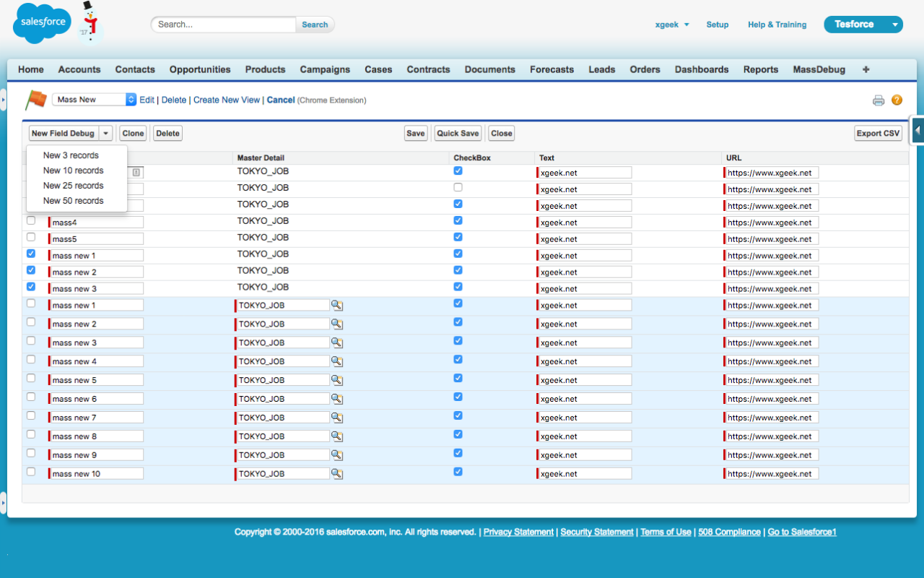Open the Mass New view selector dropdown
The image size is (924, 578).
coord(94,100)
